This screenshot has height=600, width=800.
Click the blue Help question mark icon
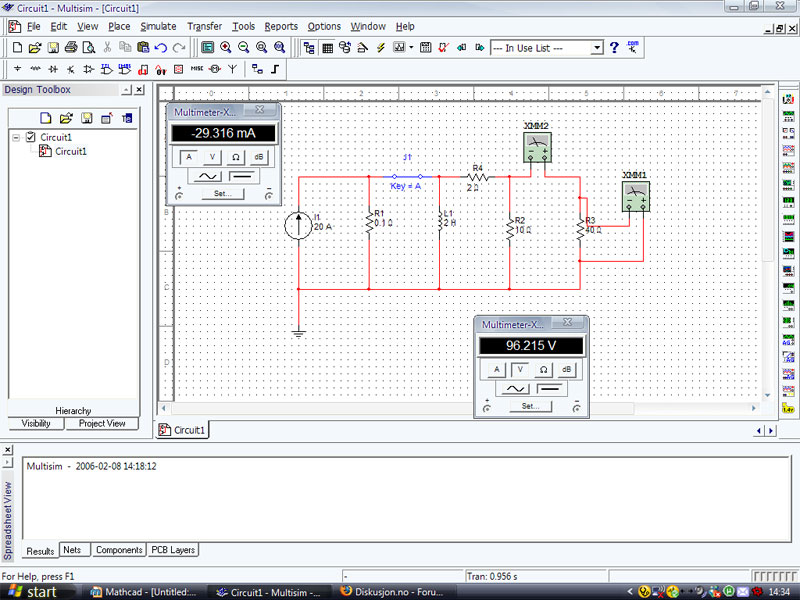pos(614,47)
